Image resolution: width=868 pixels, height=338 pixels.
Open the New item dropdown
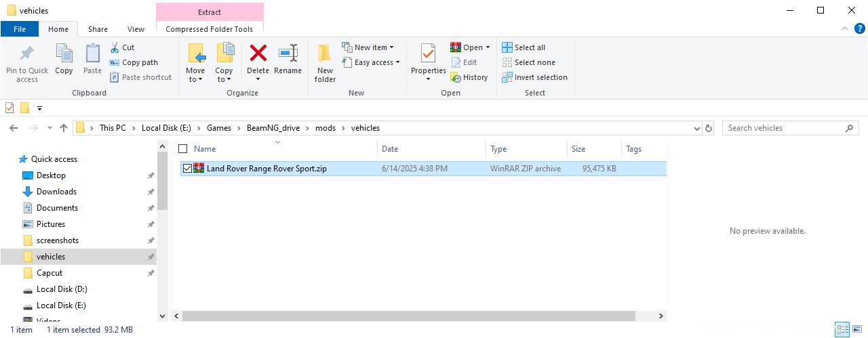point(368,47)
